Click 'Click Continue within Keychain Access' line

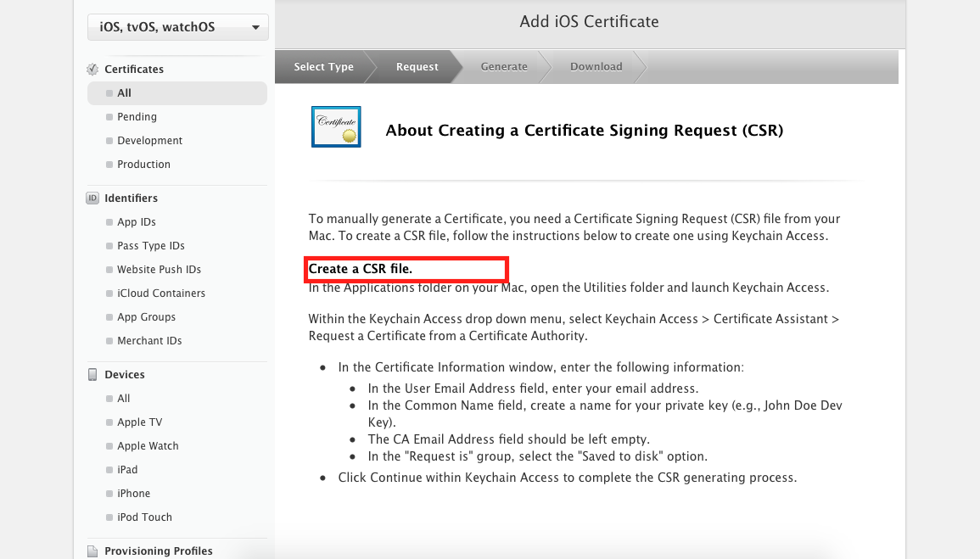pyautogui.click(x=568, y=478)
